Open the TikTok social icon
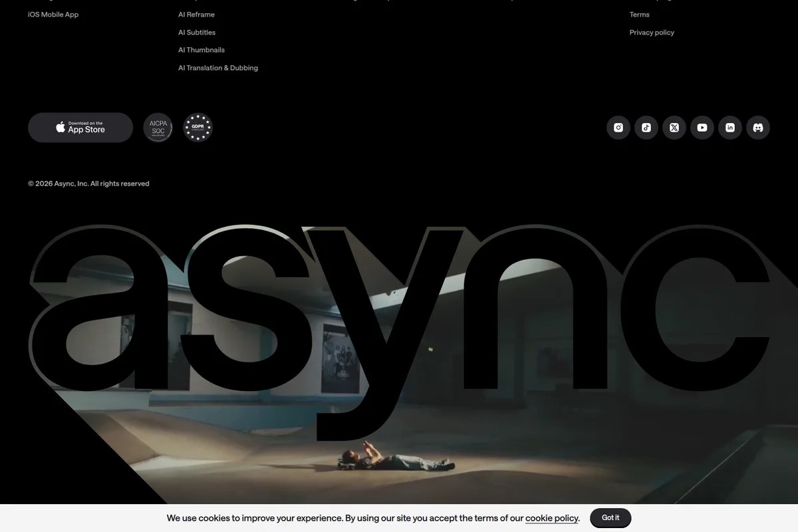 (x=646, y=128)
